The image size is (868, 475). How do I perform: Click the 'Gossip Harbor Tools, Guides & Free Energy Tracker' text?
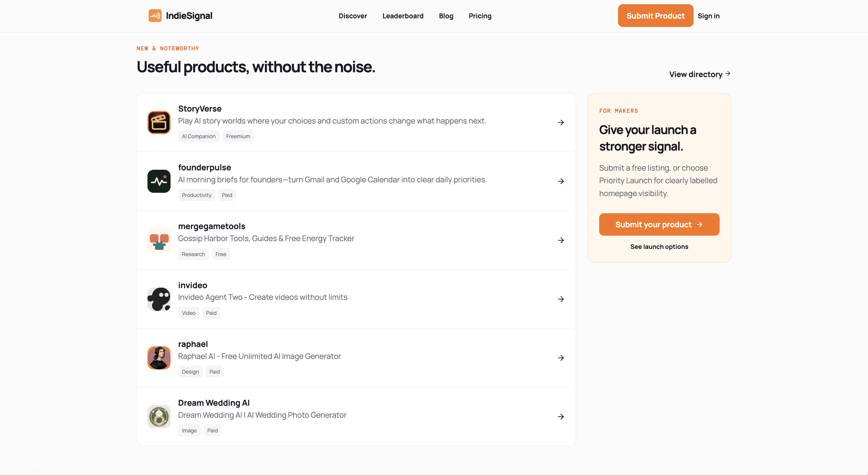(266, 238)
